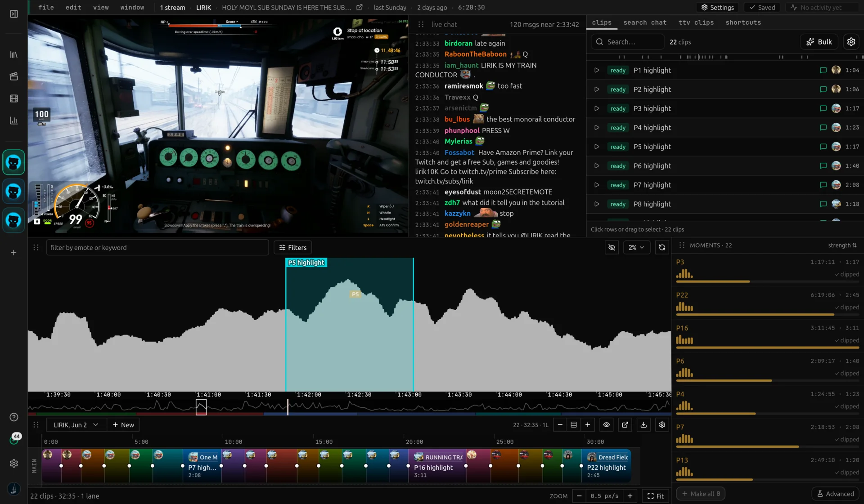Play the P6 highlight clip
The width and height of the screenshot is (864, 504).
click(597, 166)
